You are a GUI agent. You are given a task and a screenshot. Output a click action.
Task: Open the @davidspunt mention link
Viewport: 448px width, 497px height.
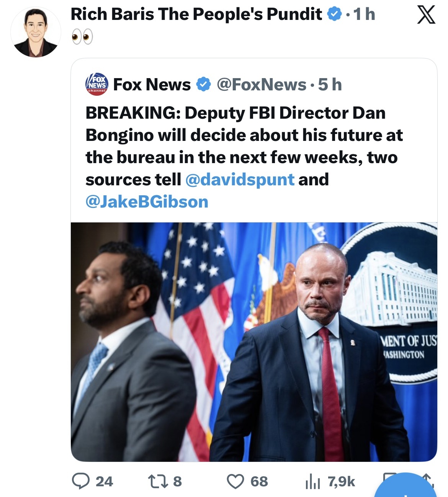coord(240,180)
